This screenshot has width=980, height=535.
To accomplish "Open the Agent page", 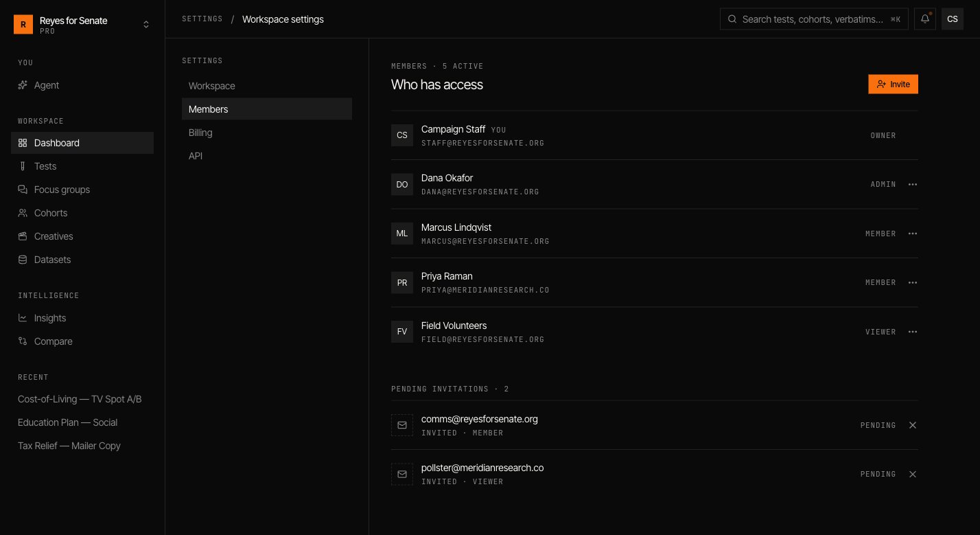I will click(x=82, y=85).
